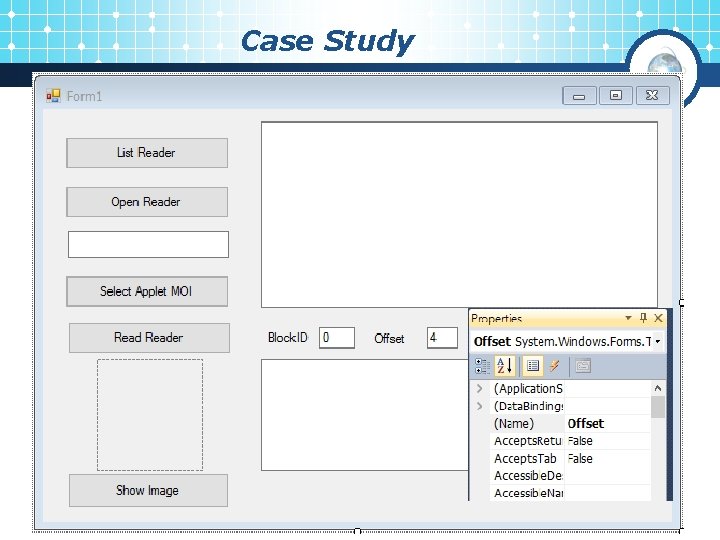Close the Properties panel
The image size is (720, 540).
(x=658, y=318)
